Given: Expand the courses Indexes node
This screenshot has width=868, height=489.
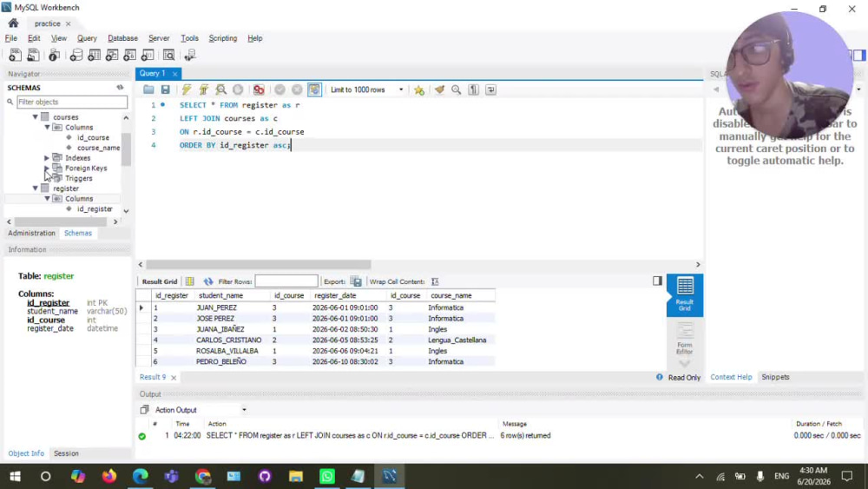Looking at the screenshot, I should [47, 158].
